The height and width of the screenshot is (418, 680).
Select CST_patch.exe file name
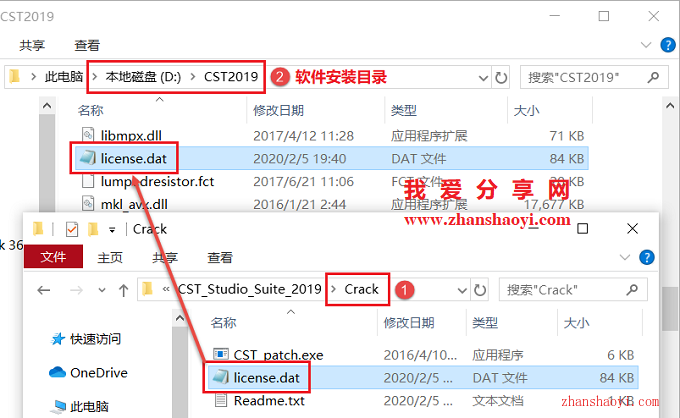click(x=278, y=355)
